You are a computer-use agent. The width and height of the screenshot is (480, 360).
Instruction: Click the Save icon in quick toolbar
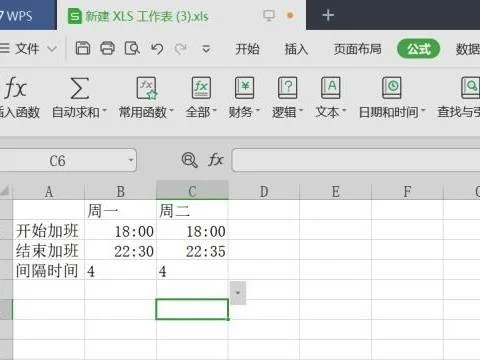(x=83, y=49)
